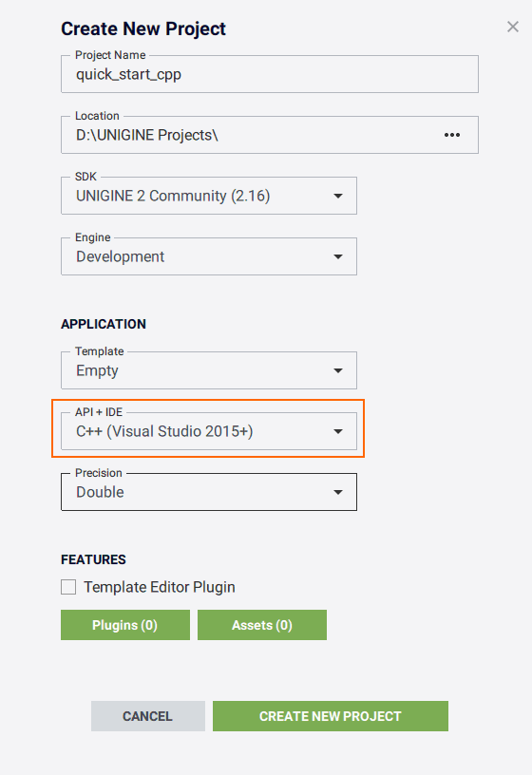532x775 pixels.
Task: Select the UNIGINE 2 Community SDK value
Action: (x=173, y=197)
